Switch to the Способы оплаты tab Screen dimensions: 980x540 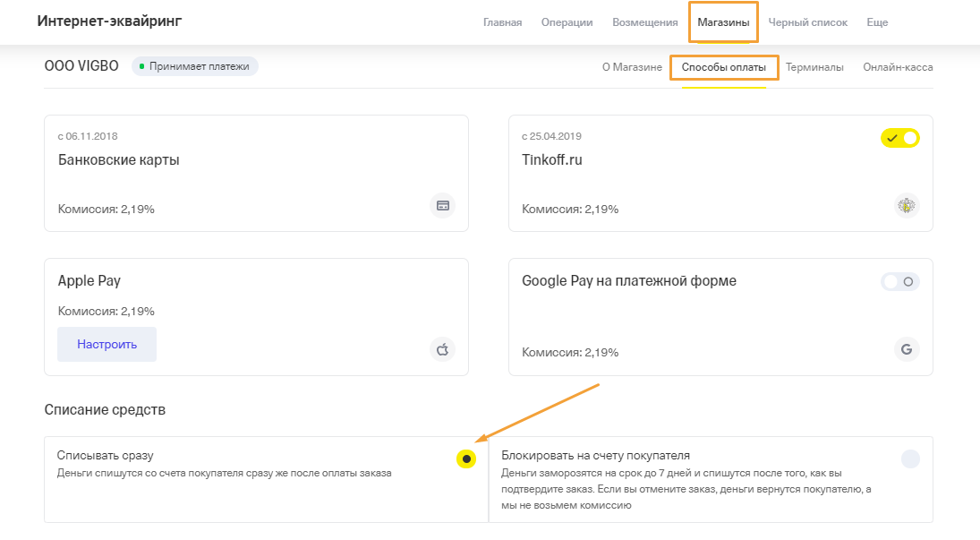click(x=724, y=67)
